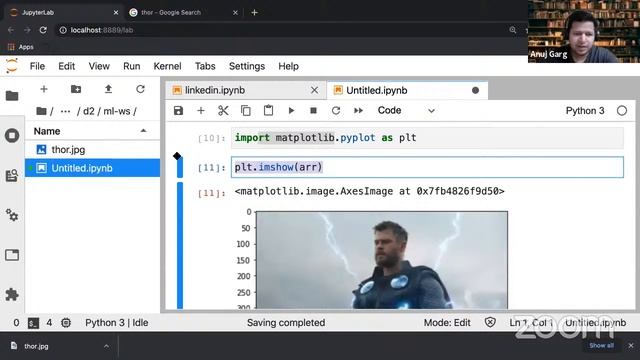Open the file browser sidebar tab
Viewport: 640px width, 360px height.
[x=12, y=96]
